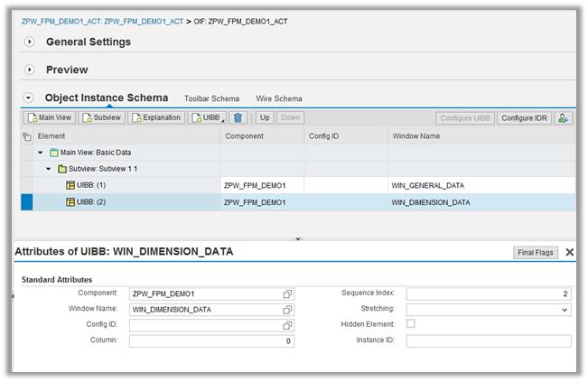588x382 pixels.
Task: Move the element Up
Action: (x=265, y=117)
